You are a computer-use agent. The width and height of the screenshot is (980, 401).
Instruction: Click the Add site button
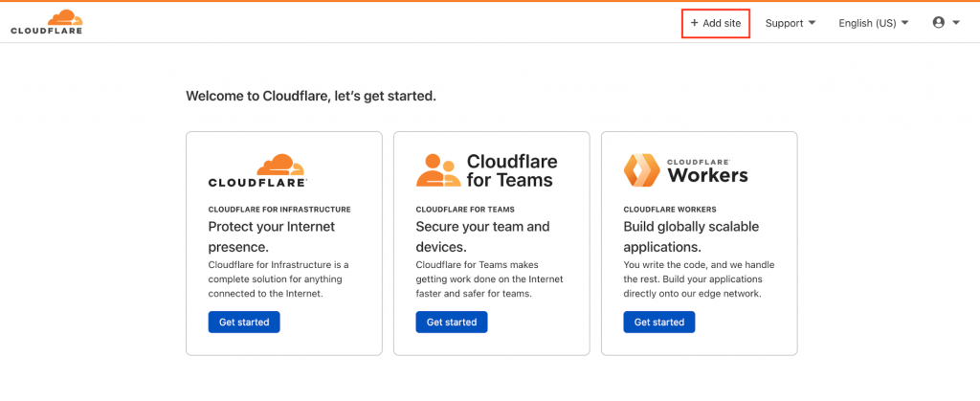[715, 23]
